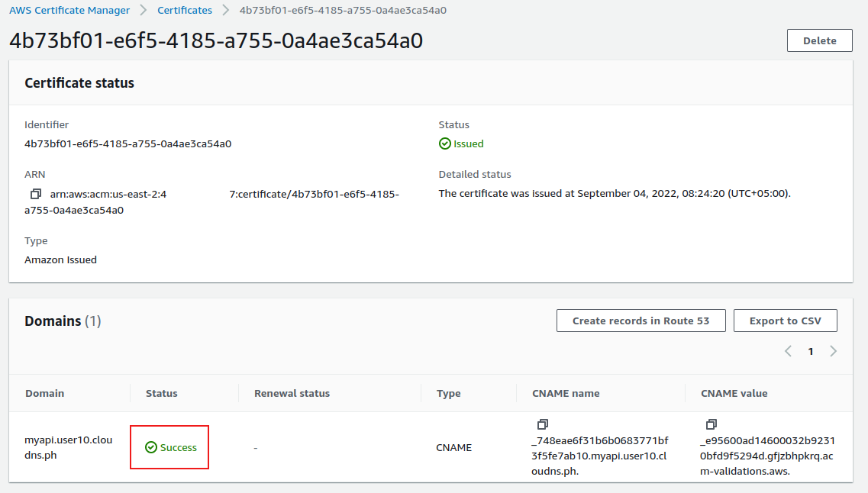Click the renewal status dash cell
Screen dimensions: 868x493
[255, 447]
